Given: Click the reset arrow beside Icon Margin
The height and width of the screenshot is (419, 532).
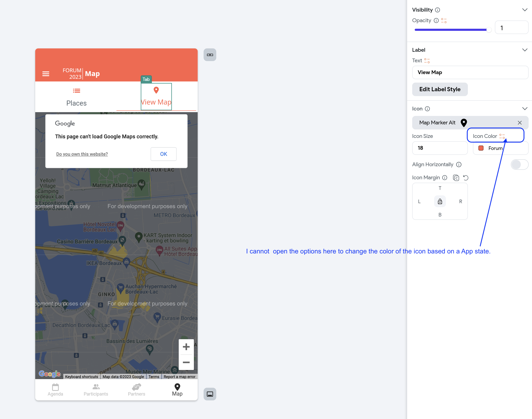Looking at the screenshot, I should (x=466, y=178).
